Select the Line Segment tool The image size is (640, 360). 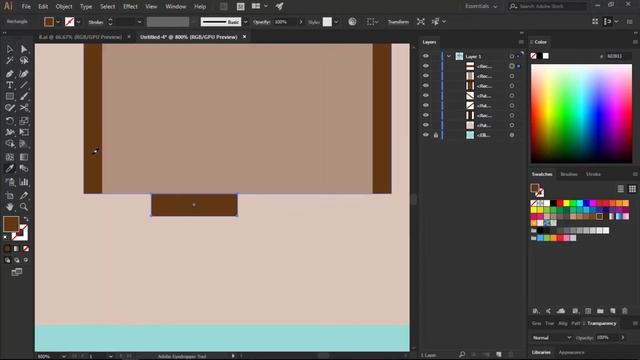click(24, 85)
